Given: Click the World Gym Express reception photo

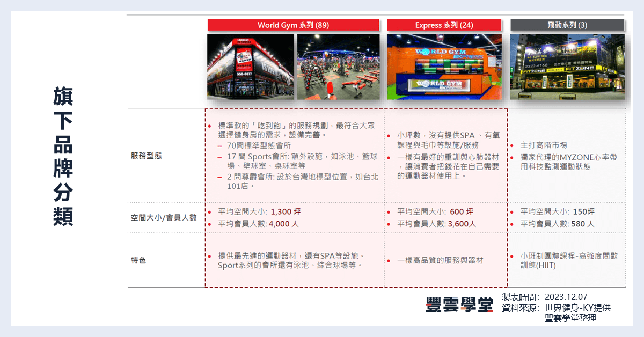Looking at the screenshot, I should (x=444, y=67).
